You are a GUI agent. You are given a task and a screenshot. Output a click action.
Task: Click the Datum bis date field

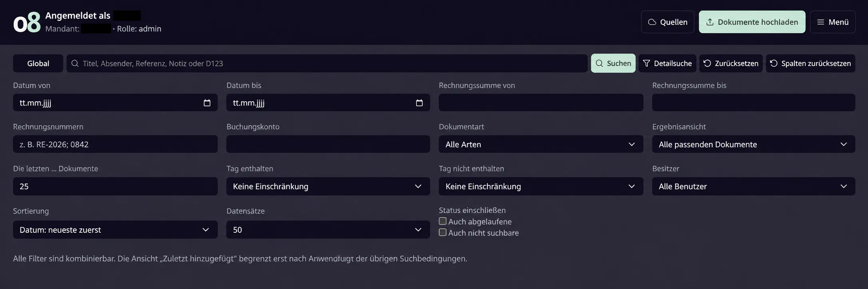point(328,103)
